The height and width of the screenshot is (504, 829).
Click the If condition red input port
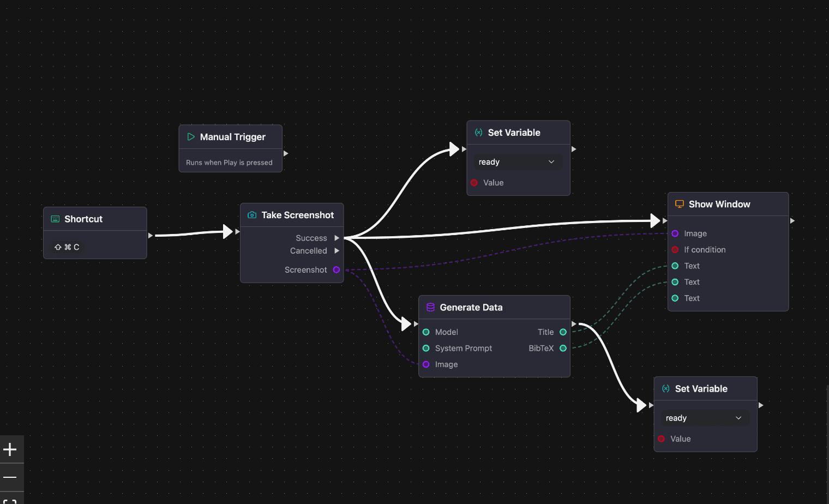675,250
